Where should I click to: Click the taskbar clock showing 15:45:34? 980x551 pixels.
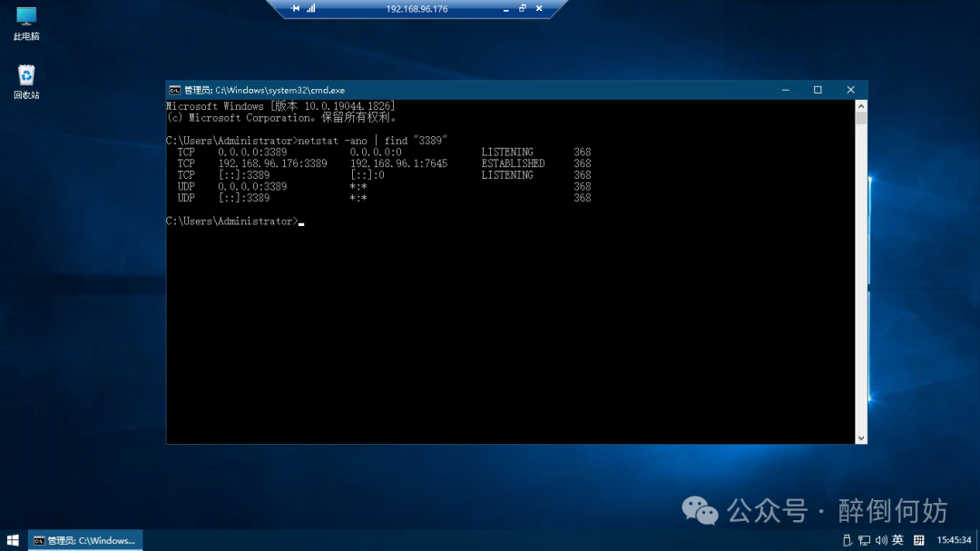[x=954, y=540]
